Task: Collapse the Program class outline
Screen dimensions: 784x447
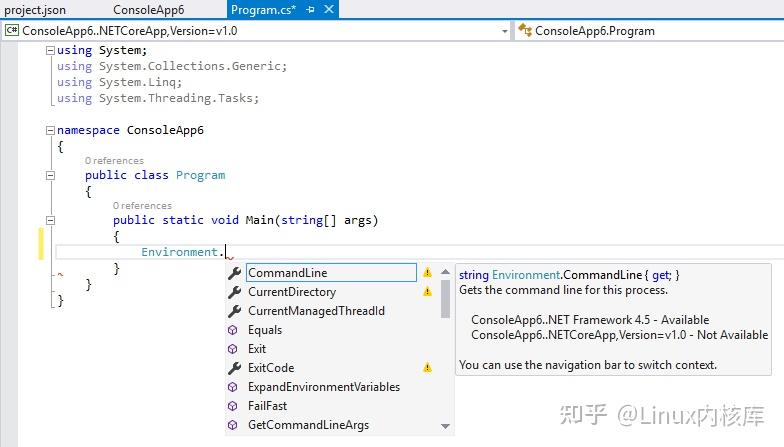Action: click(x=50, y=176)
